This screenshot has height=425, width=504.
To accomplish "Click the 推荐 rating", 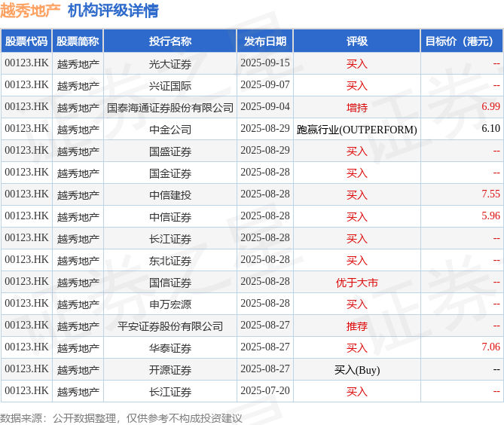I will click(x=357, y=326).
